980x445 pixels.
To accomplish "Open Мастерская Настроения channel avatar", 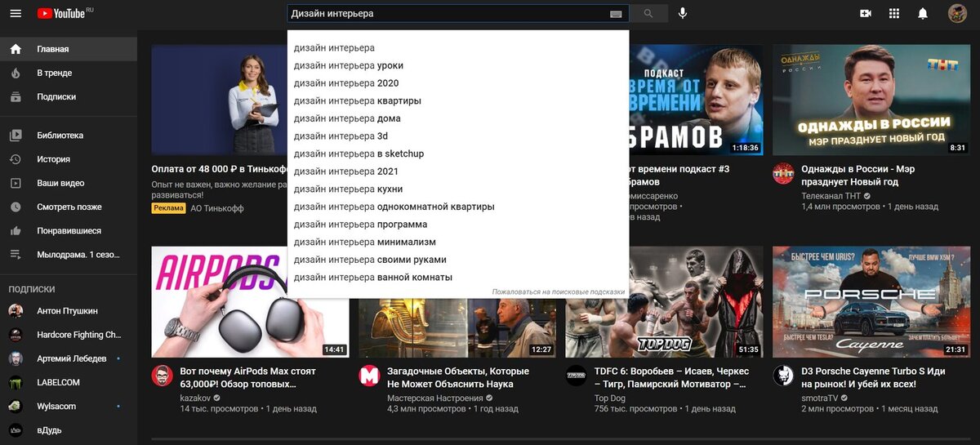I will pos(369,376).
